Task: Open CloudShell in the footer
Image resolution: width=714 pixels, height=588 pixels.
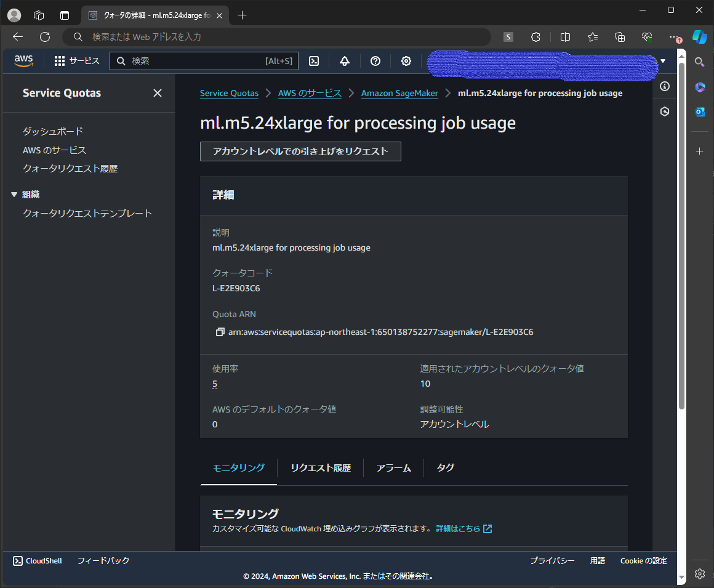Action: (x=38, y=561)
